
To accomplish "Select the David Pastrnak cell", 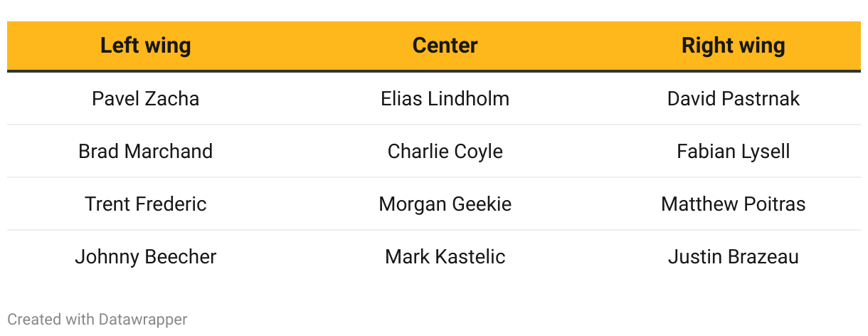I will point(733,98).
